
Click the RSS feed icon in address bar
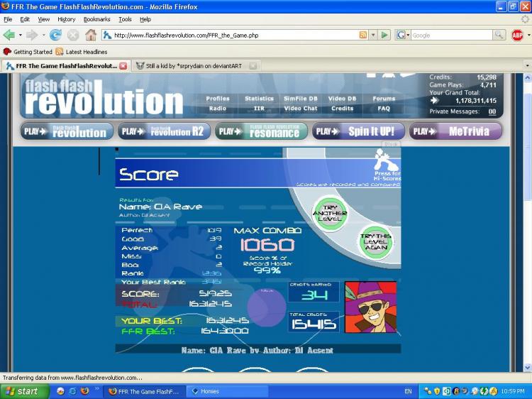tap(363, 35)
